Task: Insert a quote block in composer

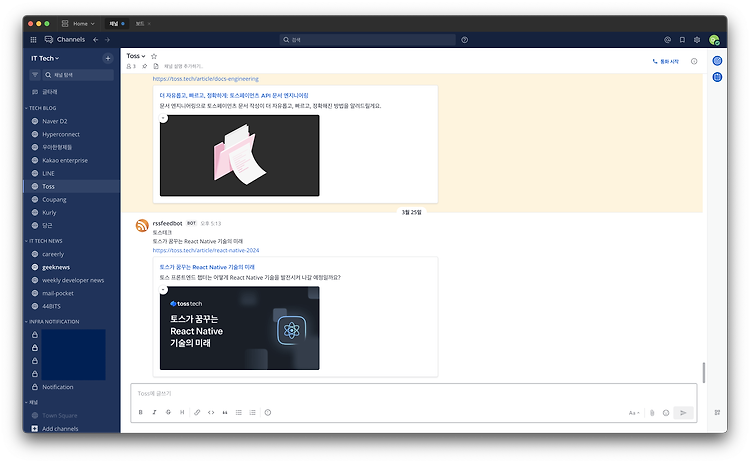Action: coord(225,412)
